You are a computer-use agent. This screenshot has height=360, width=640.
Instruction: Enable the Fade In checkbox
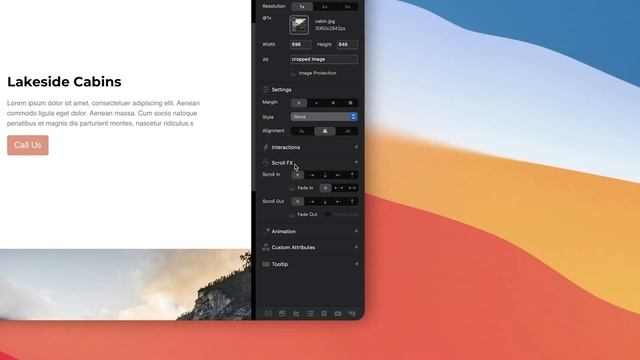point(292,188)
